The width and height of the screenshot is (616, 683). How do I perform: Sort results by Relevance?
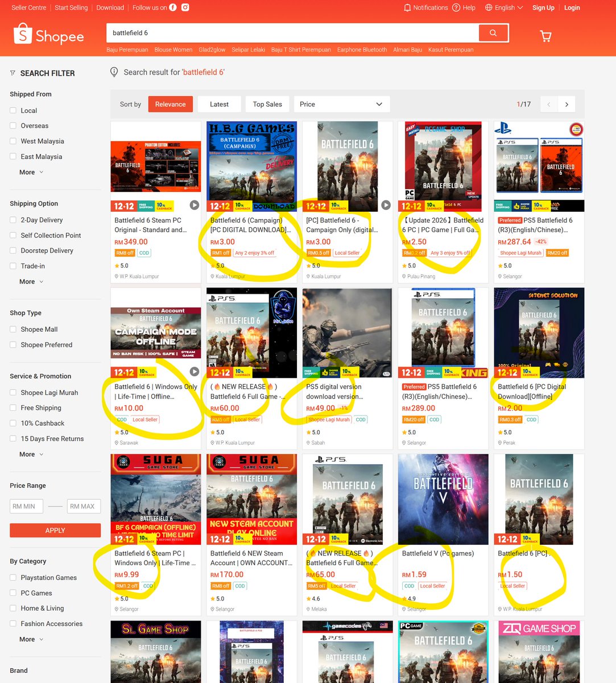tap(171, 104)
